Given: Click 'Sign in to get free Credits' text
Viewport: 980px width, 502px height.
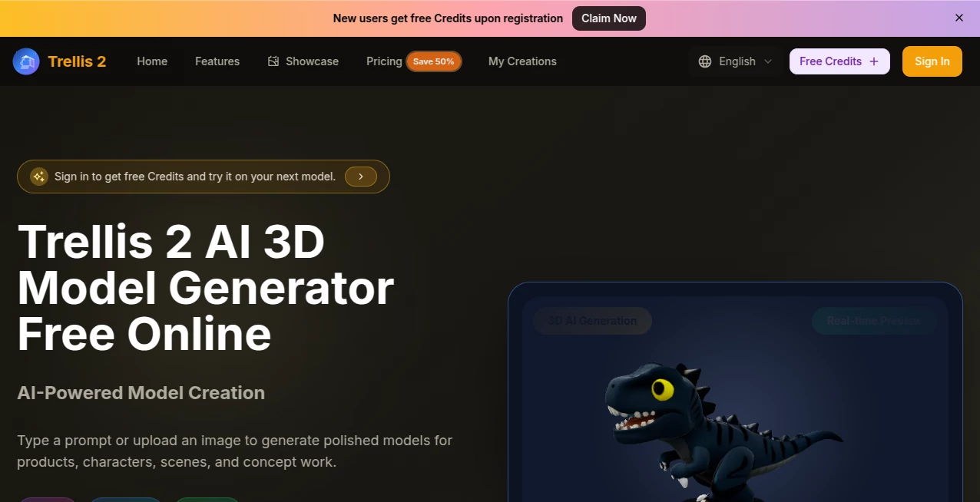Looking at the screenshot, I should [195, 177].
